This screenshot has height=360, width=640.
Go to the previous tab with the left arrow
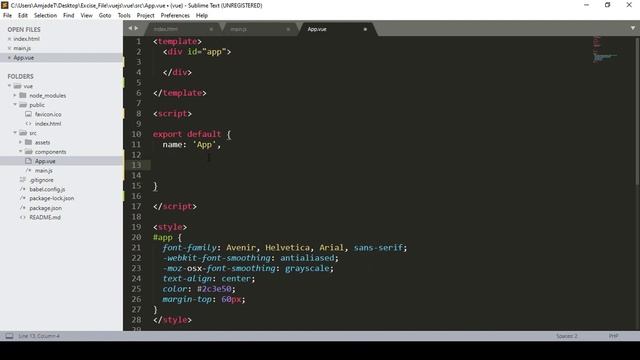click(130, 28)
